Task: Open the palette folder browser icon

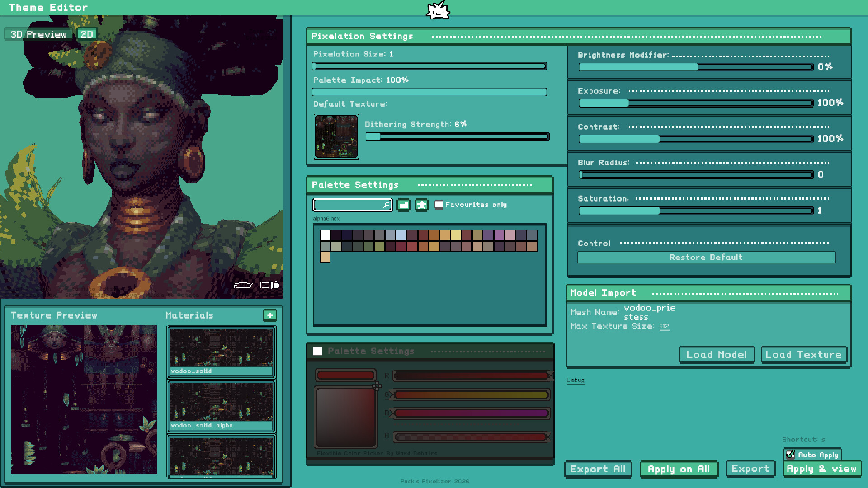Action: (x=403, y=205)
